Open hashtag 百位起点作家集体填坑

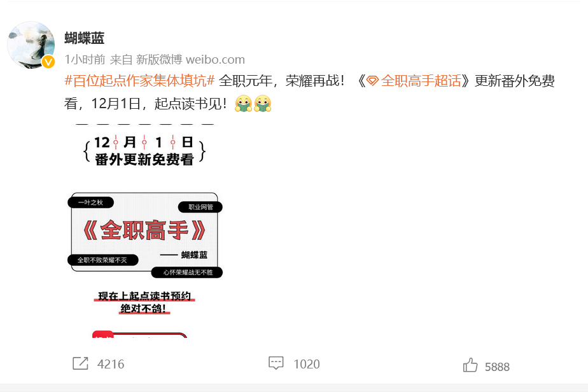tap(139, 81)
